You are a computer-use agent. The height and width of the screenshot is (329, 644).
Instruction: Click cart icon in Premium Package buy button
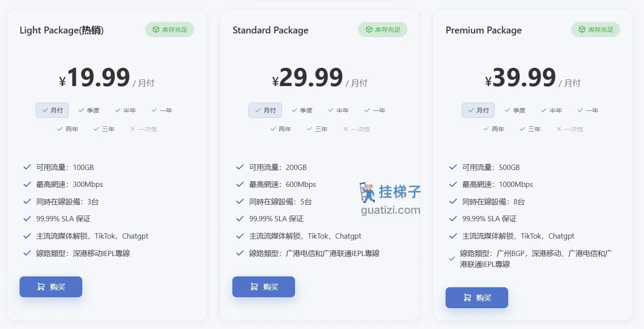pos(467,298)
